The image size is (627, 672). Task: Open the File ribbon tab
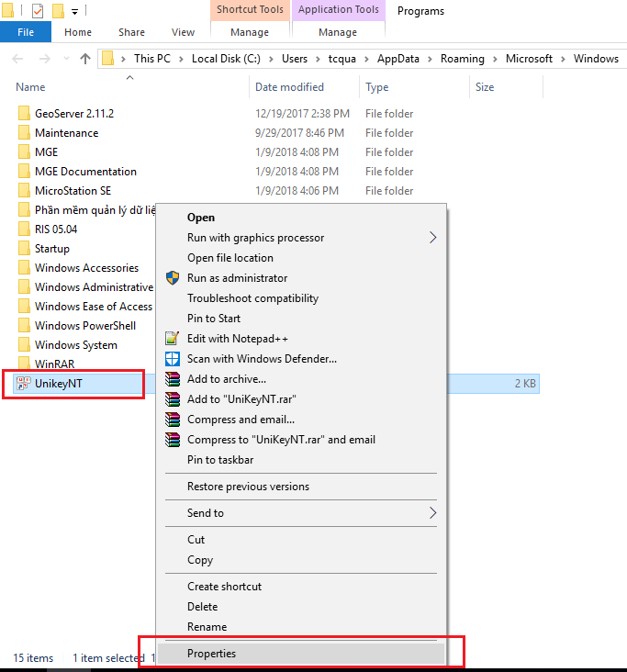(x=26, y=32)
